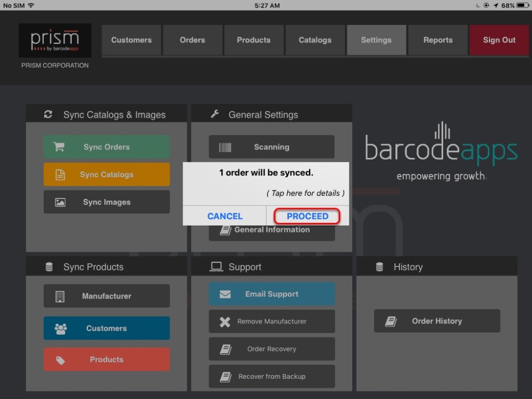Tap the rotation lock icon in status bar
This screenshot has width=532, height=399.
pyautogui.click(x=487, y=5)
